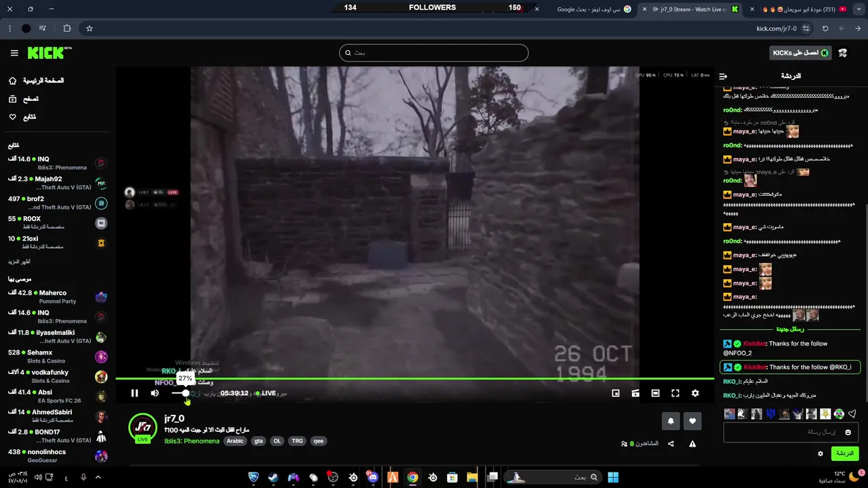Screen dimensions: 868x488
Task: Open INQ channel in following list
Action: [x=58, y=163]
